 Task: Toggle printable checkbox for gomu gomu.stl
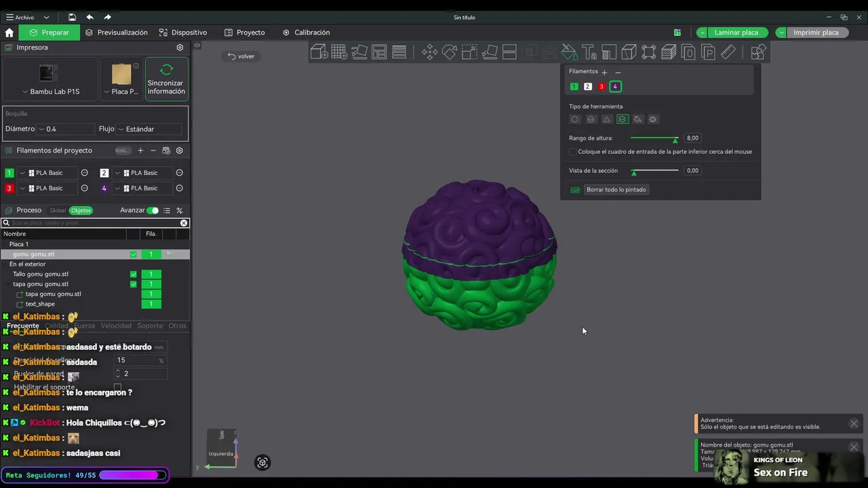(x=134, y=254)
